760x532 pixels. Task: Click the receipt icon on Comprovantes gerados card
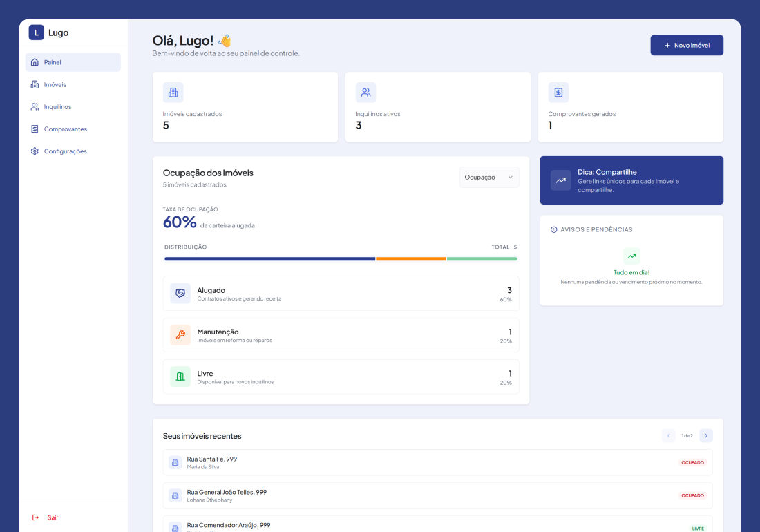click(558, 93)
